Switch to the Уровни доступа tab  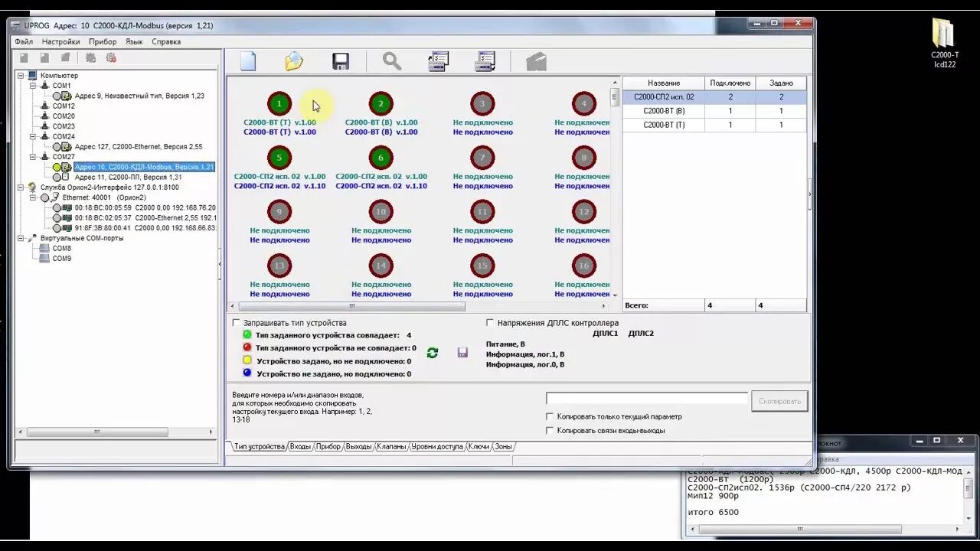click(x=437, y=446)
